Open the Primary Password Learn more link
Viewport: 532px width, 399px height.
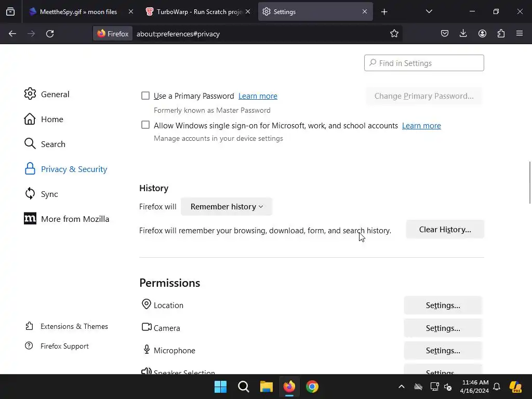(258, 96)
